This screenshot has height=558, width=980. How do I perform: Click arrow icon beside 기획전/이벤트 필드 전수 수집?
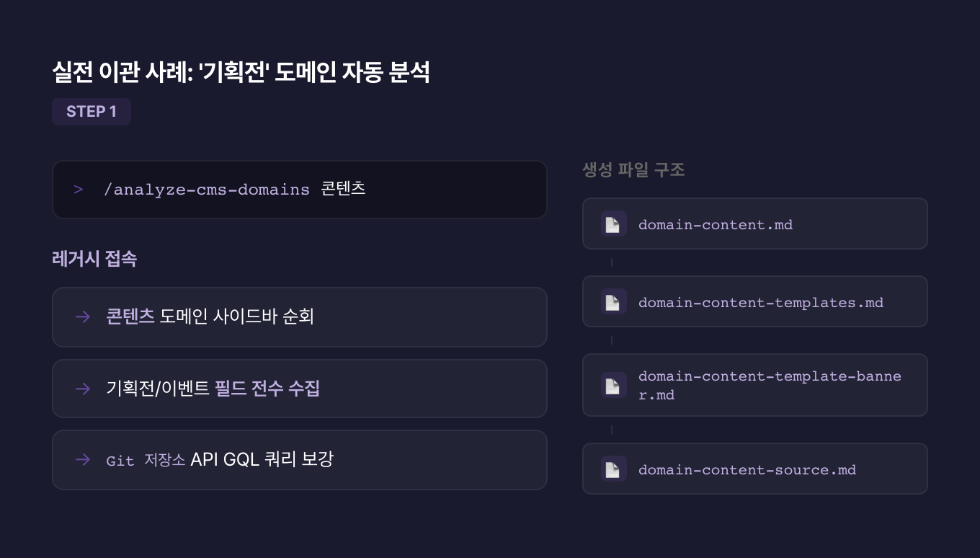83,389
